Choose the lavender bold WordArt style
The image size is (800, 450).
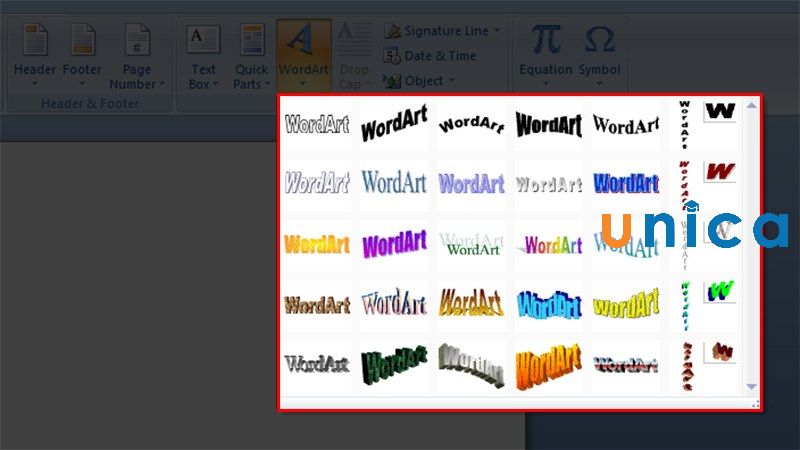pos(471,183)
